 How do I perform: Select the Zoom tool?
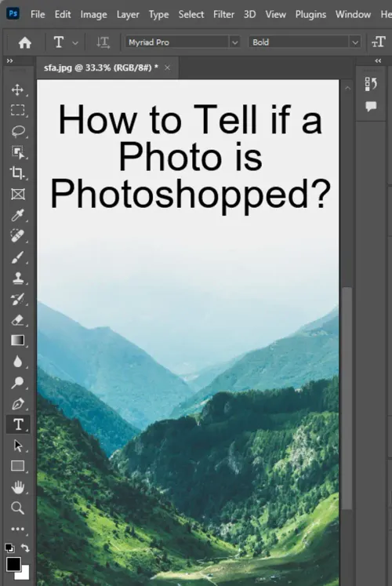17,508
